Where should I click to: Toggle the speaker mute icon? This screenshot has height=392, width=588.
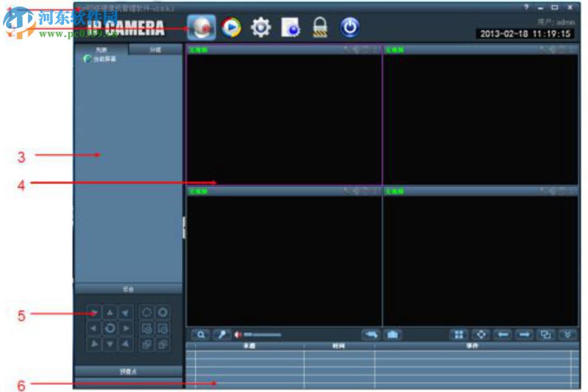tap(238, 334)
